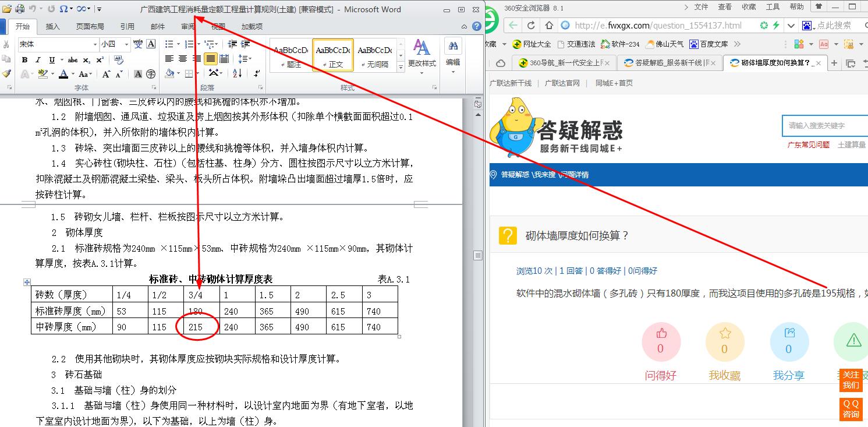
Task: Click the Grow Font button in Word
Action: (106, 74)
